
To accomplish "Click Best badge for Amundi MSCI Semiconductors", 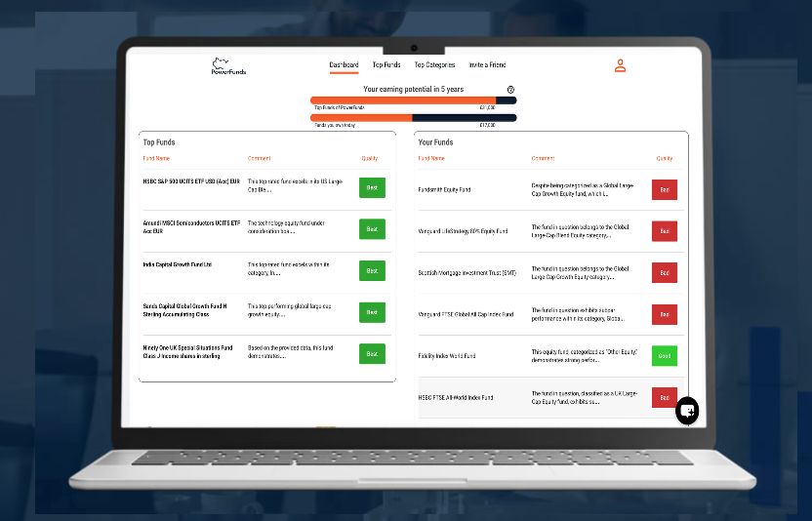I will tap(372, 229).
